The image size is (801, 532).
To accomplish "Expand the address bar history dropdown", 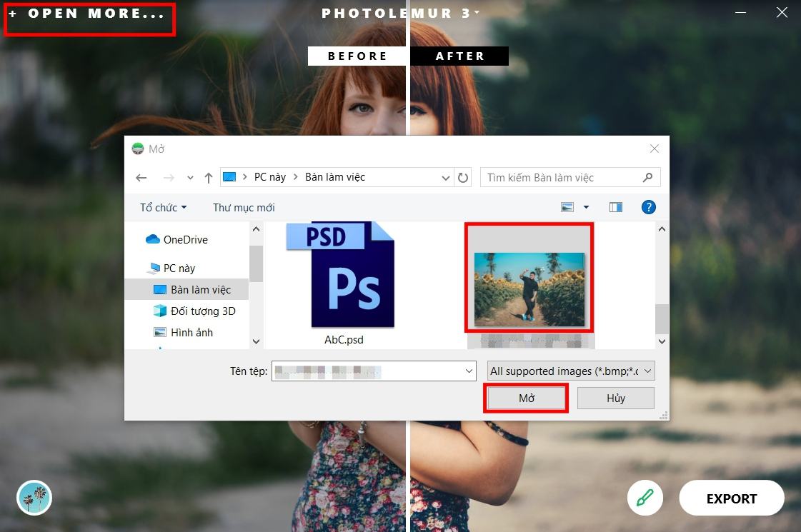I will pyautogui.click(x=445, y=178).
